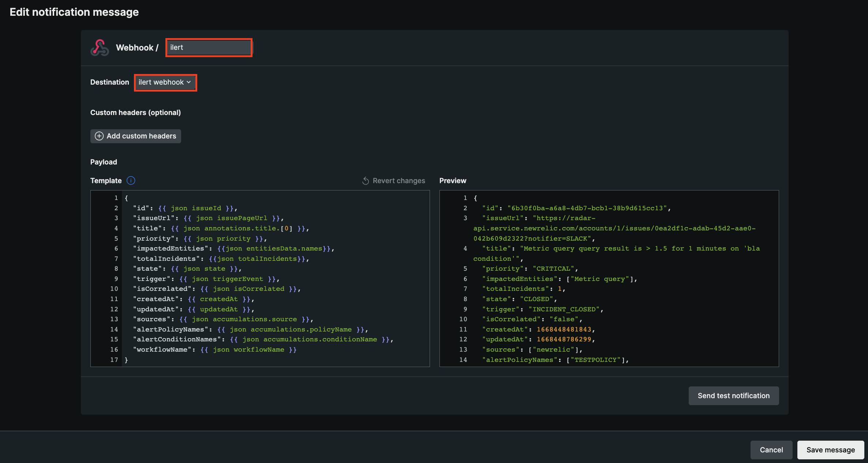Send test notification
Screen dimensions: 868x463
click(733, 396)
